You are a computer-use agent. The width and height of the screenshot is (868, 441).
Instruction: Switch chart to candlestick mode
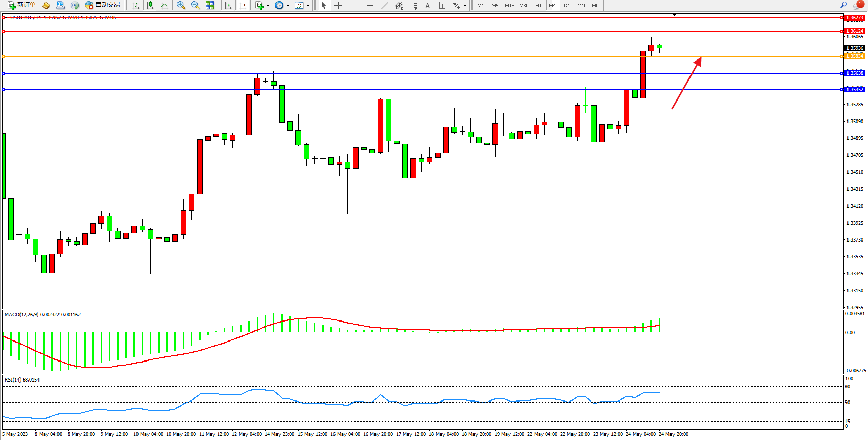150,5
